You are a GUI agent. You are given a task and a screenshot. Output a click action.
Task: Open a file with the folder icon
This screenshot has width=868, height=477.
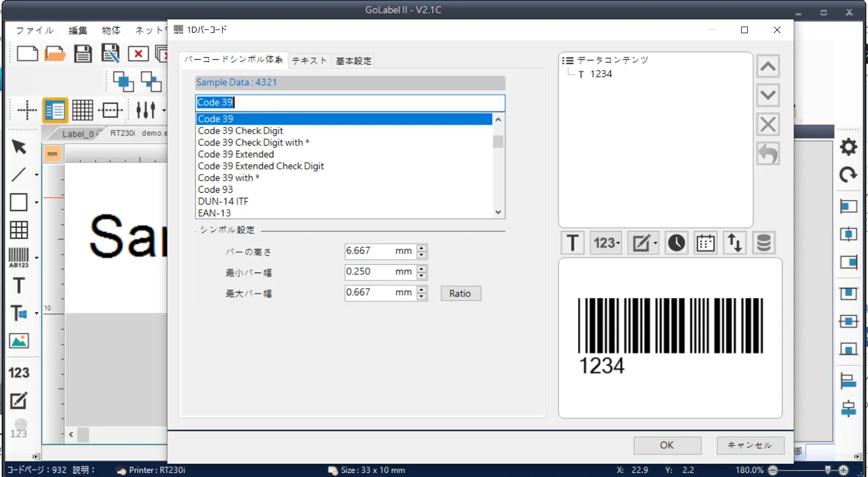pos(55,54)
